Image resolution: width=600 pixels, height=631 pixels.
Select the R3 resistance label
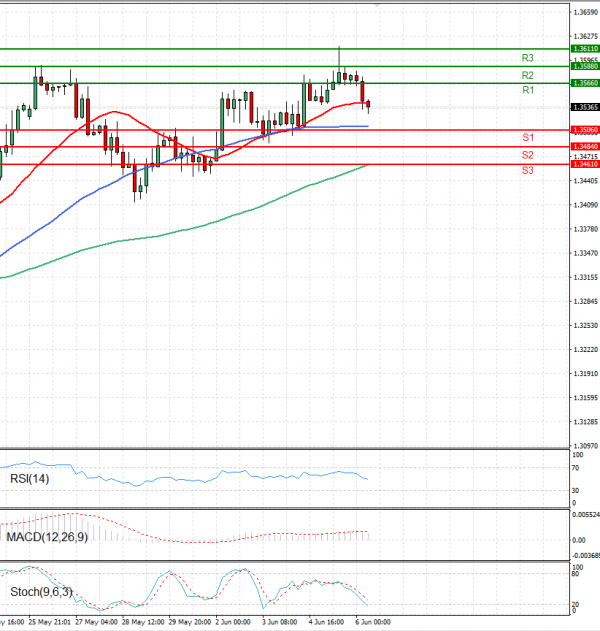(x=527, y=58)
